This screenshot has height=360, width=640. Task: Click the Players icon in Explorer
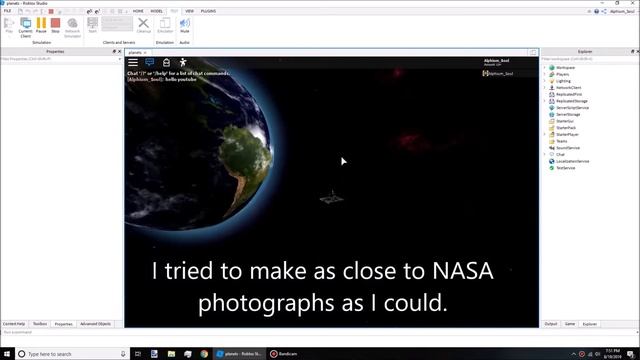(x=551, y=74)
